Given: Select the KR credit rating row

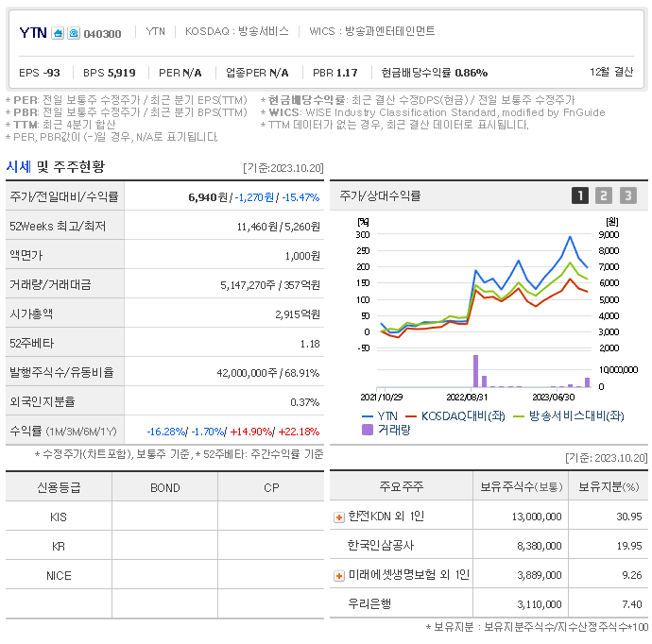Looking at the screenshot, I should [x=164, y=546].
